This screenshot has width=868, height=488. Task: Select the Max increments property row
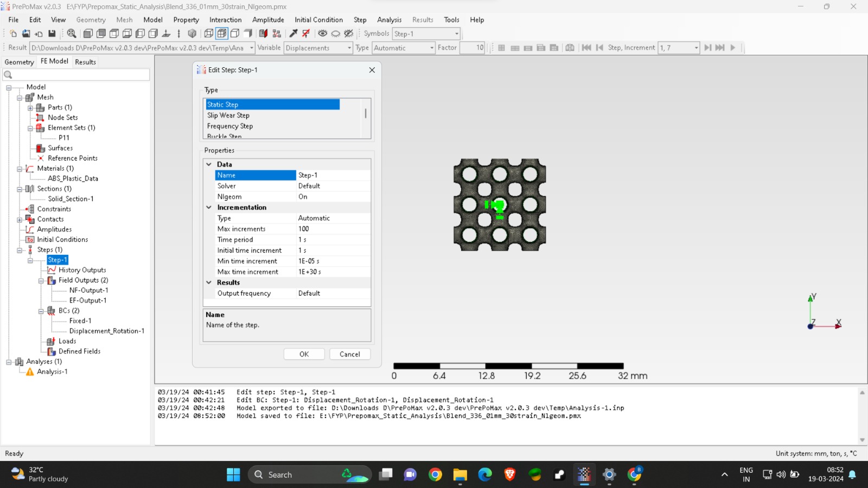293,229
